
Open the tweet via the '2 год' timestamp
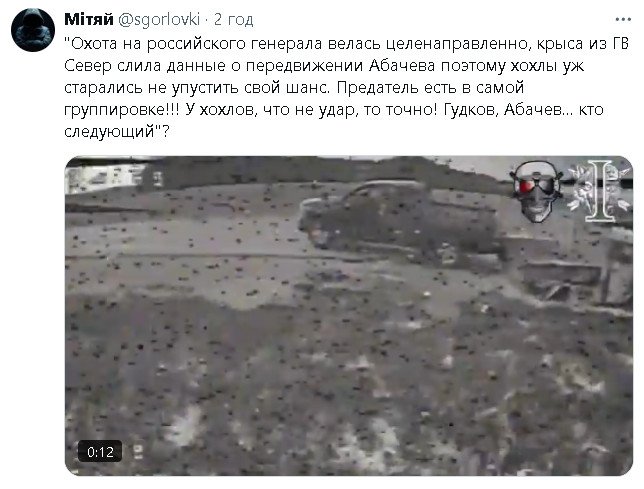[x=233, y=19]
